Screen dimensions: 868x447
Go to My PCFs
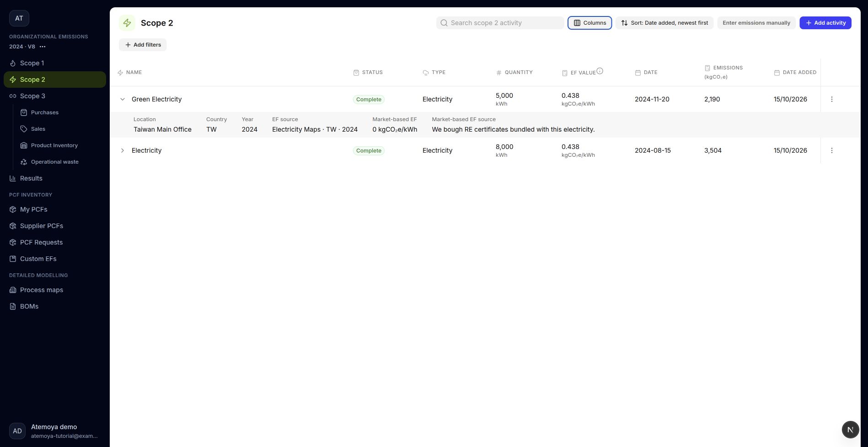pos(55,209)
